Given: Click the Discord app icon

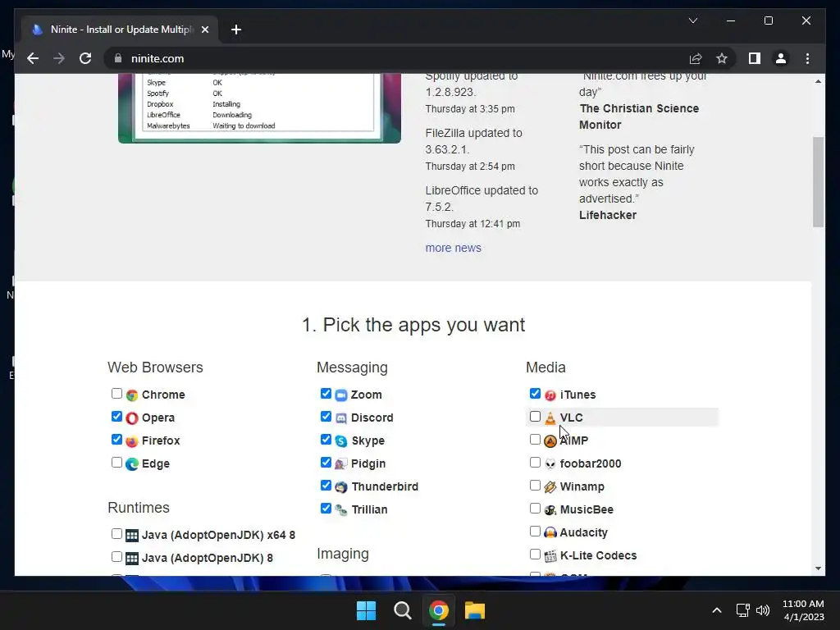Looking at the screenshot, I should [341, 418].
